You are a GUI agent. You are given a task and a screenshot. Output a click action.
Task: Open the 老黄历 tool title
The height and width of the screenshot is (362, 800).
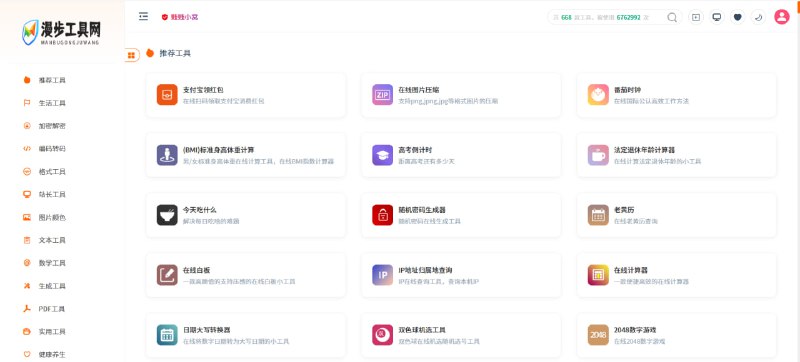tap(624, 210)
